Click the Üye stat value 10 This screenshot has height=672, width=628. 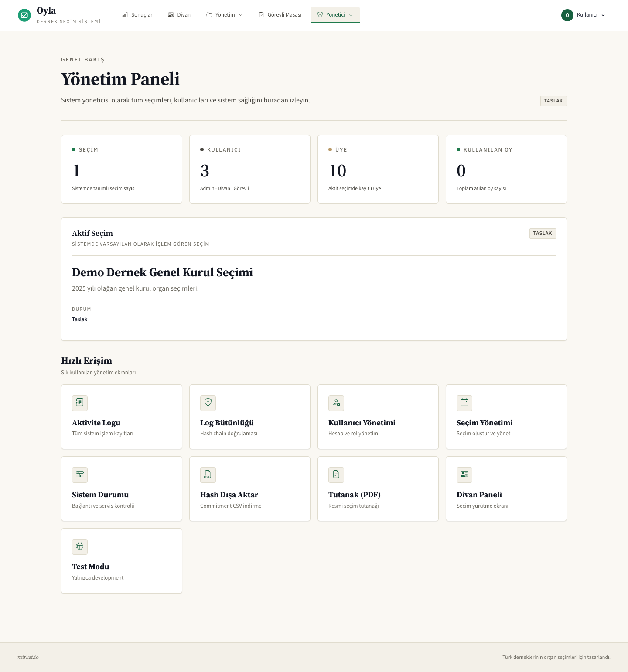click(338, 170)
